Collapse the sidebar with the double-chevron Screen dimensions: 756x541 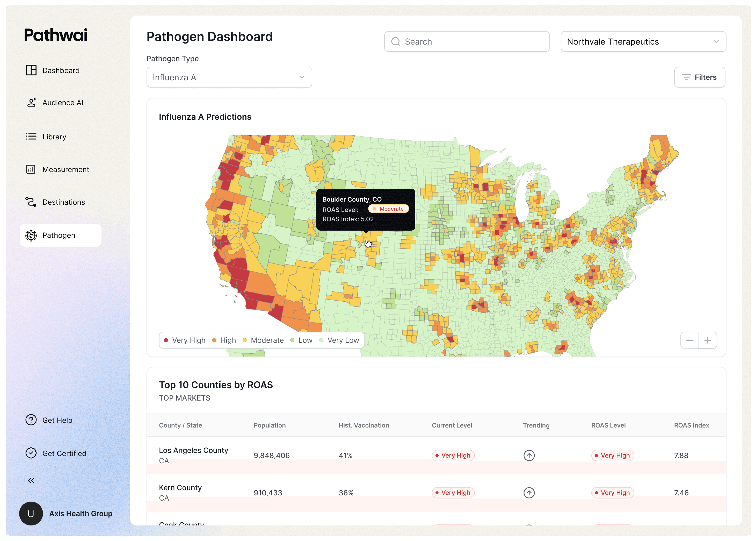[x=31, y=480]
